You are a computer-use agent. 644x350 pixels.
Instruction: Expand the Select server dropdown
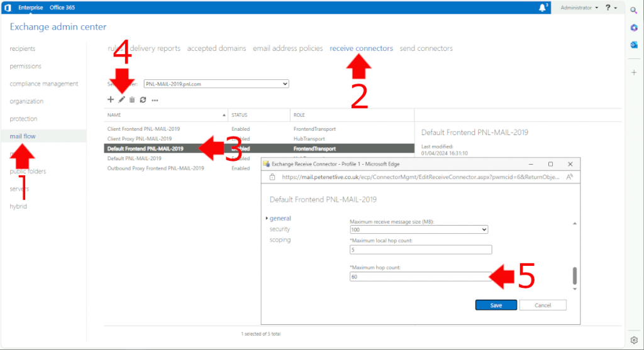tap(216, 84)
